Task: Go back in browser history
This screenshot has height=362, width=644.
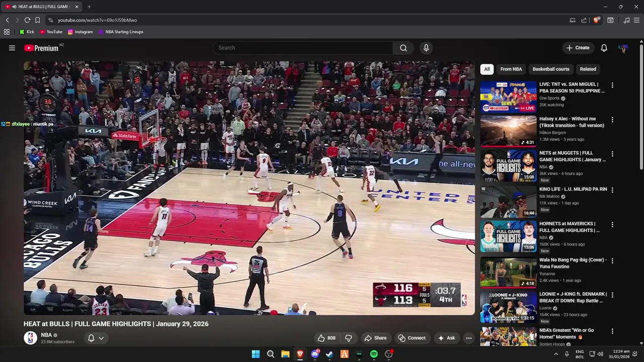Action: [x=7, y=20]
